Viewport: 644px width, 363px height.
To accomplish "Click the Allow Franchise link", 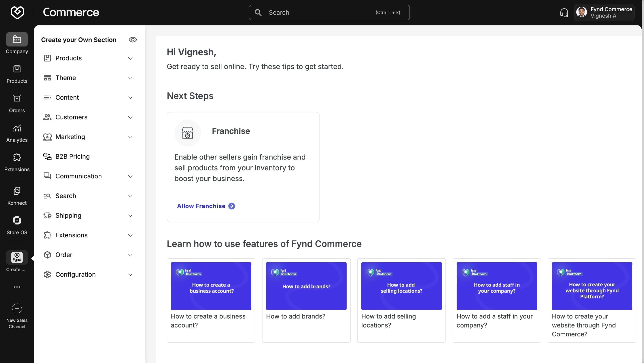I will (206, 206).
